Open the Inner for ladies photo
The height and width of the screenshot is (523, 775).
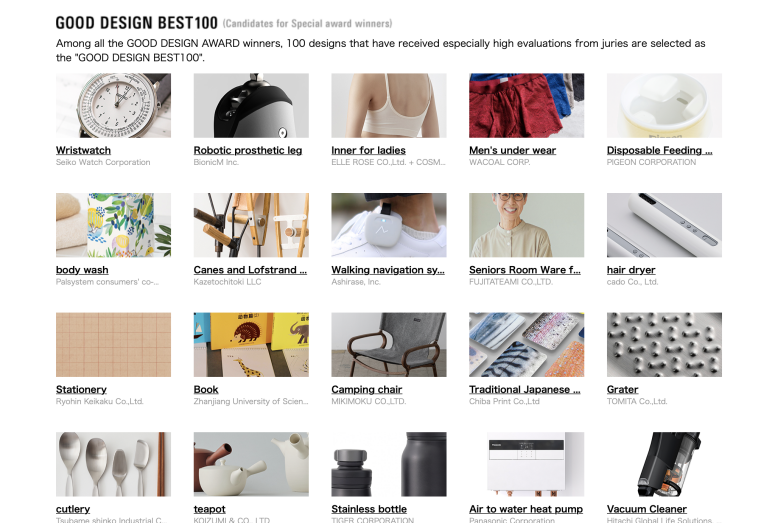(388, 105)
